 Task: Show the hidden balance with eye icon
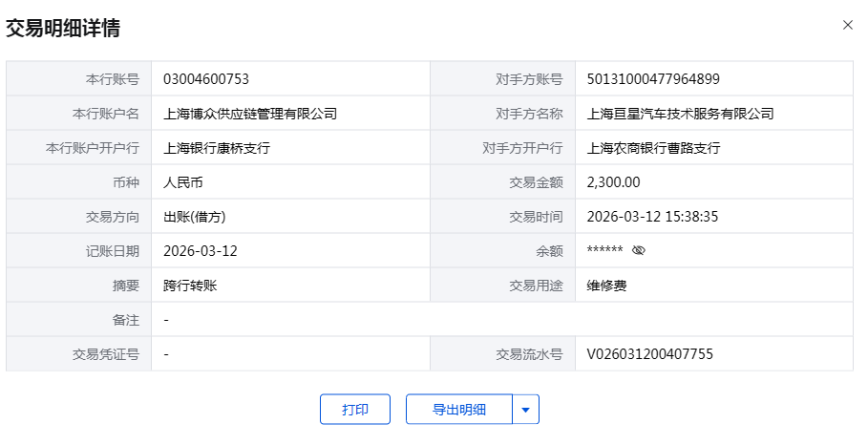(639, 251)
